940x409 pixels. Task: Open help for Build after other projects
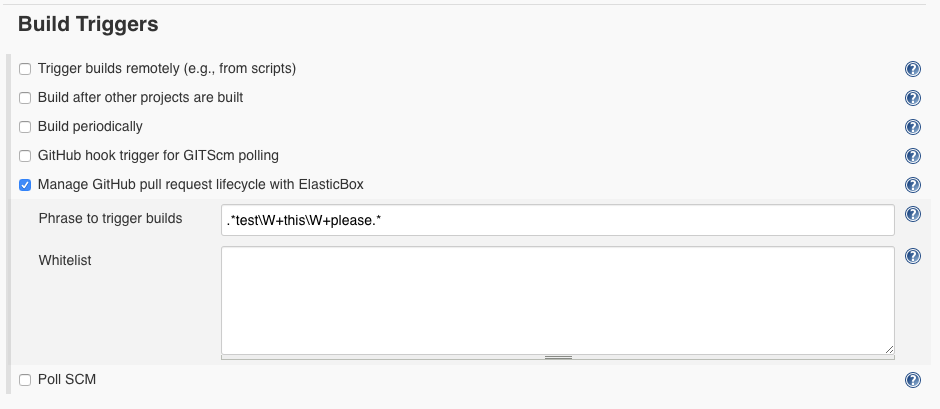pyautogui.click(x=912, y=98)
